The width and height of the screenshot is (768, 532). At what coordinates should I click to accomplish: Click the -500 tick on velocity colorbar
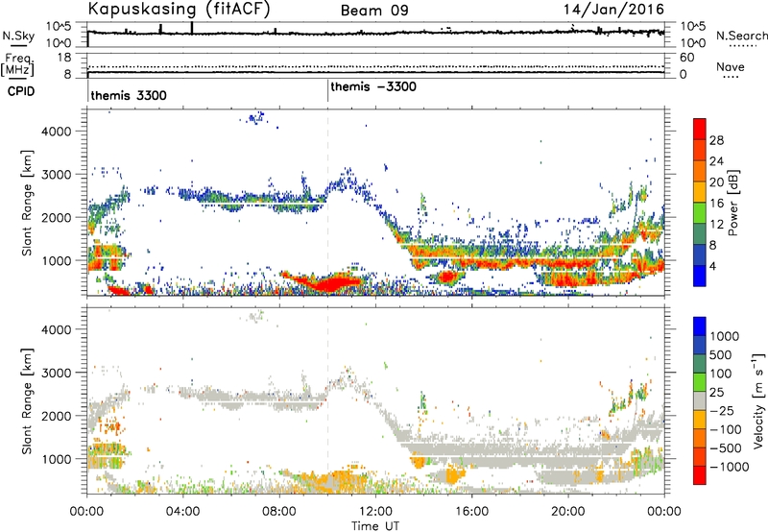click(726, 448)
